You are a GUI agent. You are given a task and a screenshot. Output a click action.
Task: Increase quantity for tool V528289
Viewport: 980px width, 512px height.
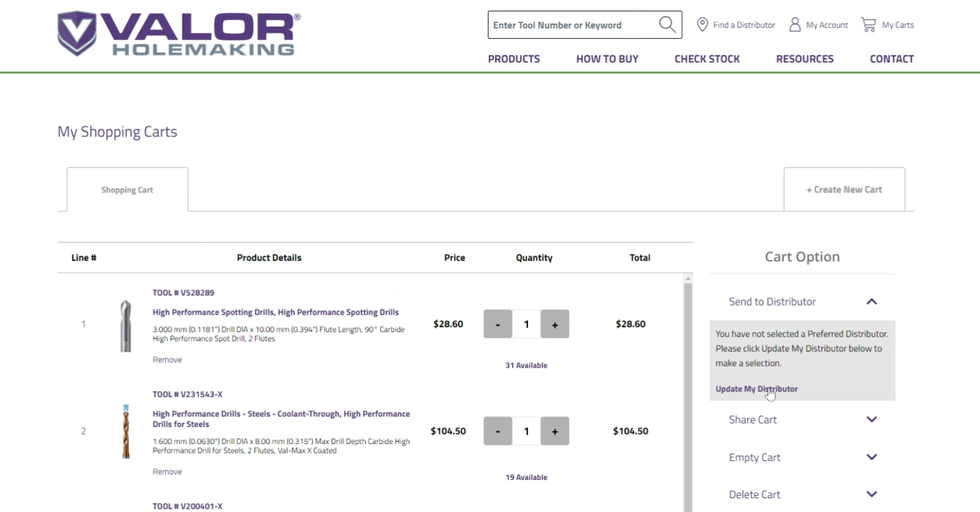(x=554, y=324)
